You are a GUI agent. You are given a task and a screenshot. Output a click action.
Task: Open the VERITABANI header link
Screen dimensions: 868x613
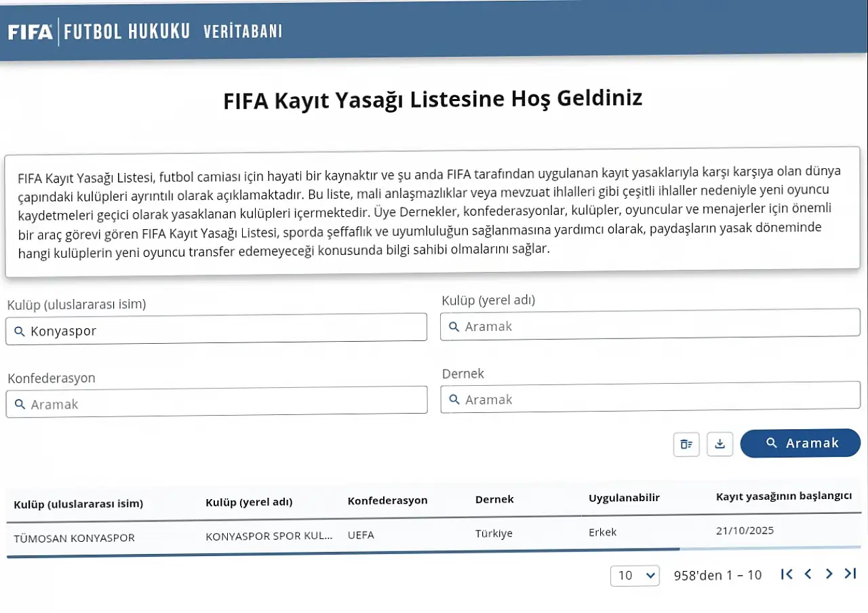coord(243,31)
